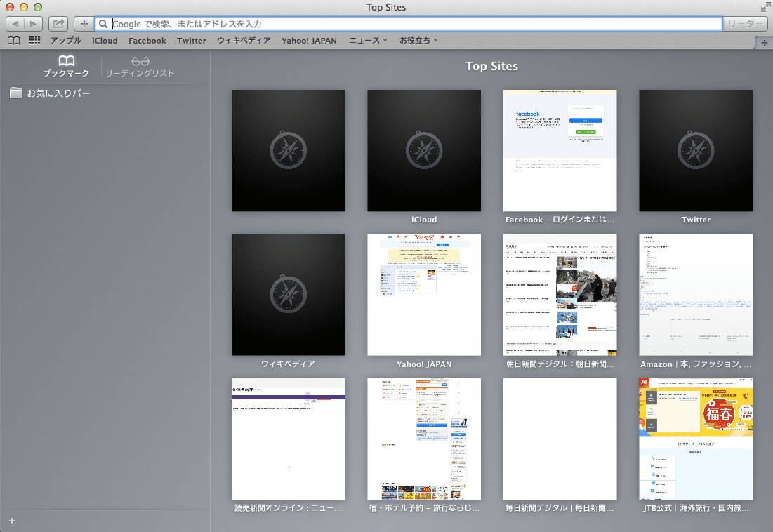Expand the ニュース bookmarks dropdown
The height and width of the screenshot is (532, 773).
tap(369, 41)
